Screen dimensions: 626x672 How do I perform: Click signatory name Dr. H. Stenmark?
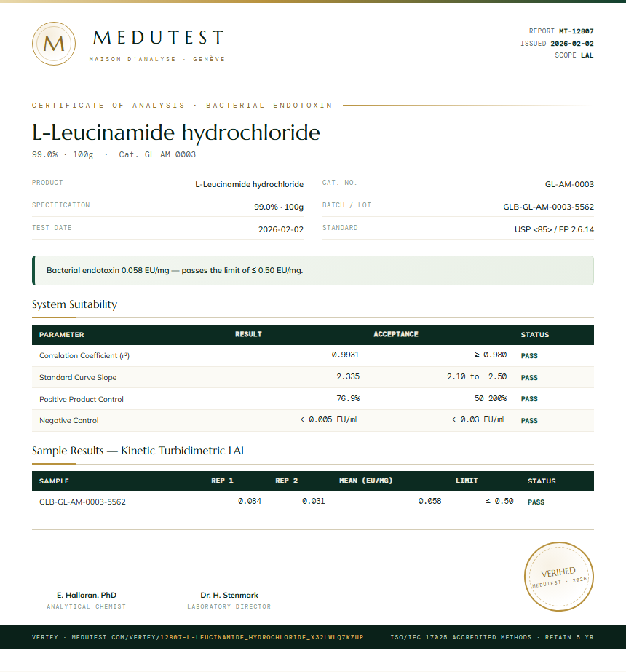229,596
